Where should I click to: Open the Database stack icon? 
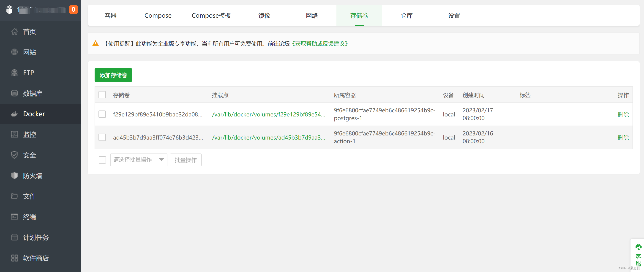click(14, 93)
